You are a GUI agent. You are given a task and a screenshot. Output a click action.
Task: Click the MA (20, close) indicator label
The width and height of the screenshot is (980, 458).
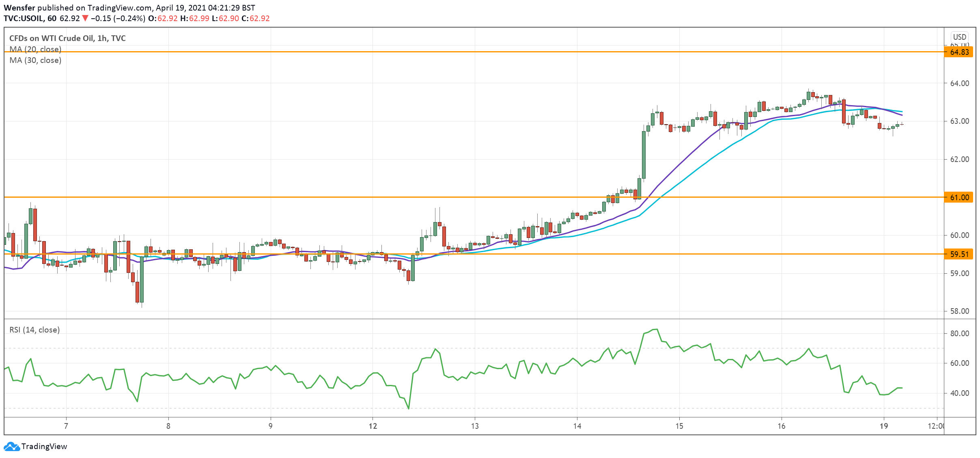click(x=36, y=50)
